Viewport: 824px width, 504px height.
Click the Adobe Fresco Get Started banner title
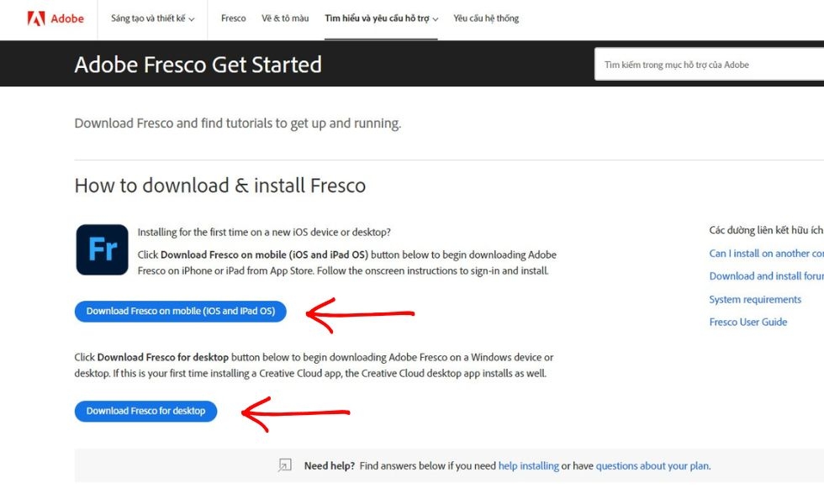[198, 64]
